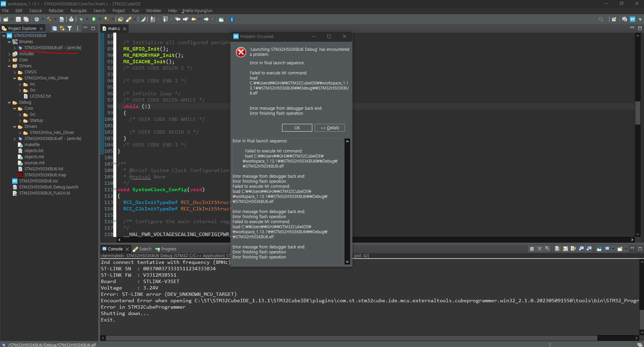
Task: Click the Collapse All icon in Project Explorer
Action: (54, 29)
